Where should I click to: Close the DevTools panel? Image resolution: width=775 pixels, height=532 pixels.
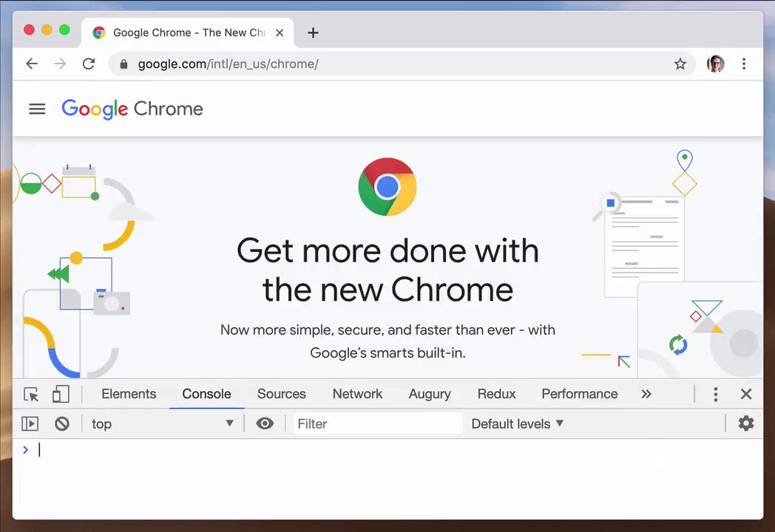[x=746, y=394]
